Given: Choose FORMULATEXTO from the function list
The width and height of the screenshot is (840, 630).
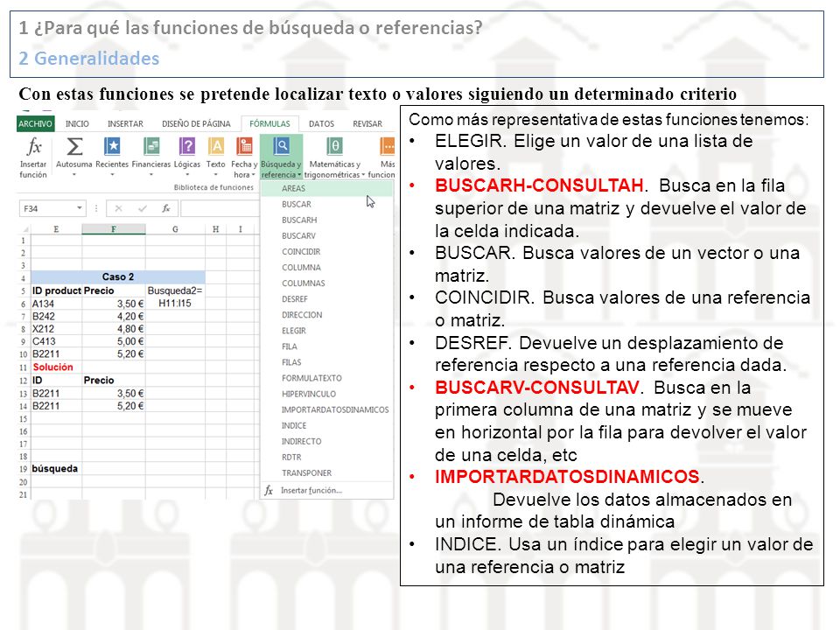Looking at the screenshot, I should pos(326,378).
